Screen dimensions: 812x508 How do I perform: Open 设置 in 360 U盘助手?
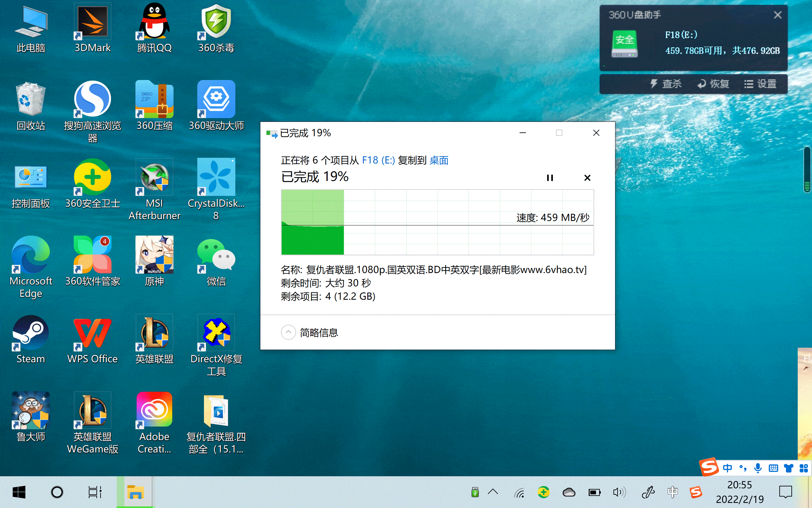tap(760, 84)
